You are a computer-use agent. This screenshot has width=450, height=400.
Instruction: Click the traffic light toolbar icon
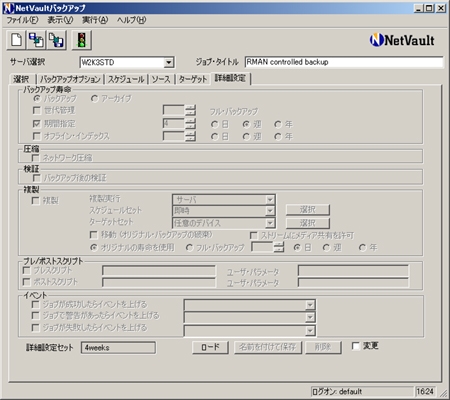point(81,40)
